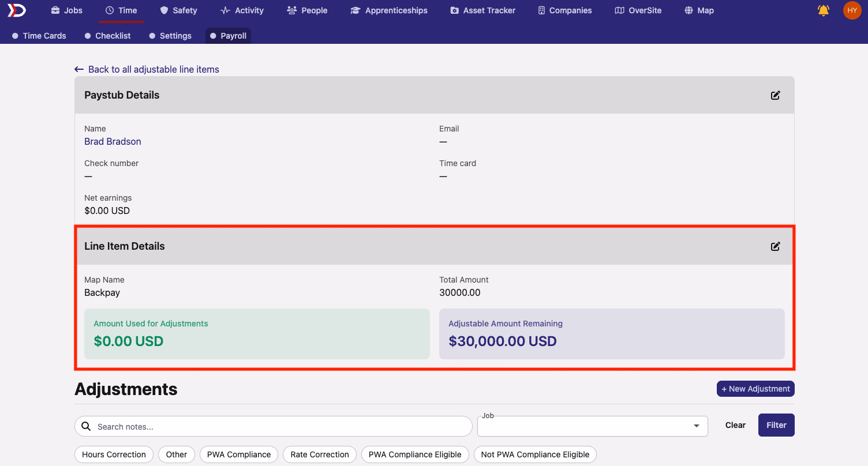Image resolution: width=868 pixels, height=466 pixels.
Task: Open the Job dropdown
Action: pyautogui.click(x=593, y=426)
